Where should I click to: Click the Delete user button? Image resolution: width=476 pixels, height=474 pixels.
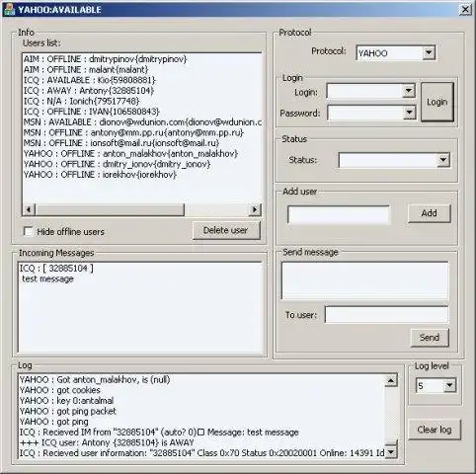pyautogui.click(x=226, y=230)
